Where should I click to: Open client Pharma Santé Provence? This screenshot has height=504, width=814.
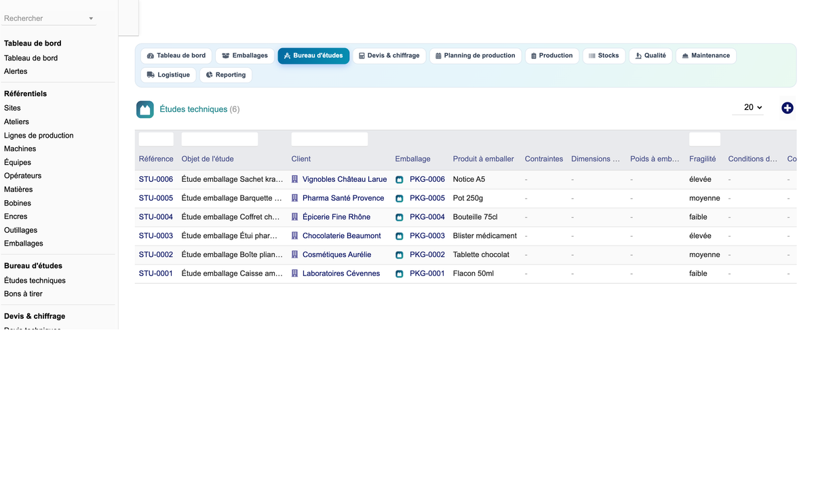tap(343, 198)
